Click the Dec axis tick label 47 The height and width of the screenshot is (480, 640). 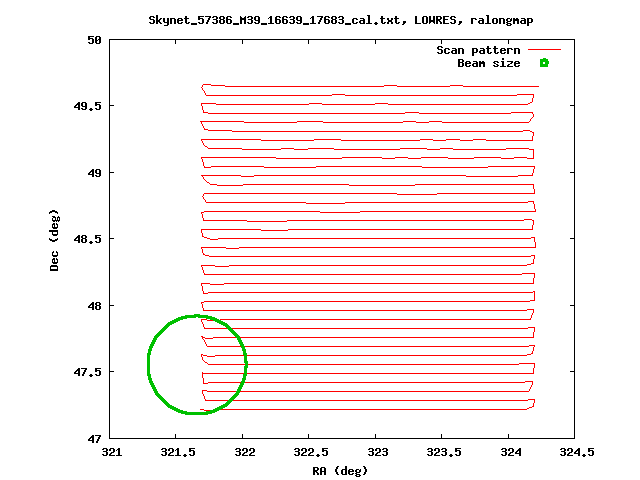pos(94,439)
